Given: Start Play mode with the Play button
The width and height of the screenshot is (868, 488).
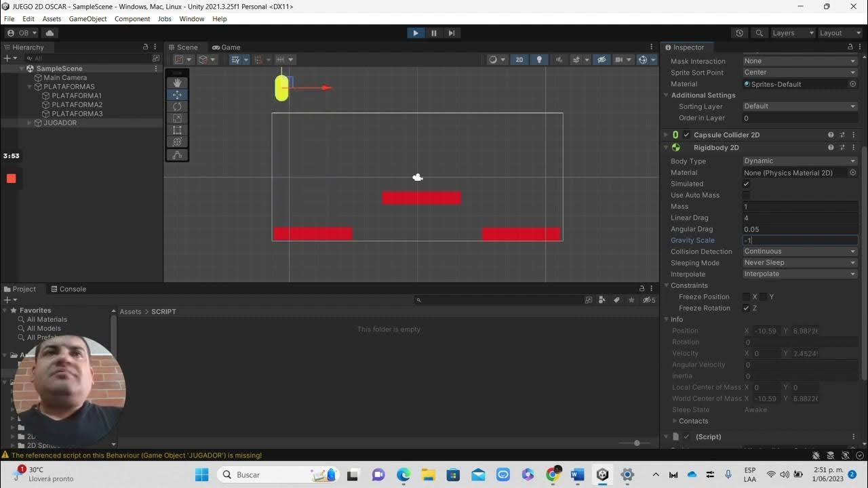Looking at the screenshot, I should [x=416, y=33].
